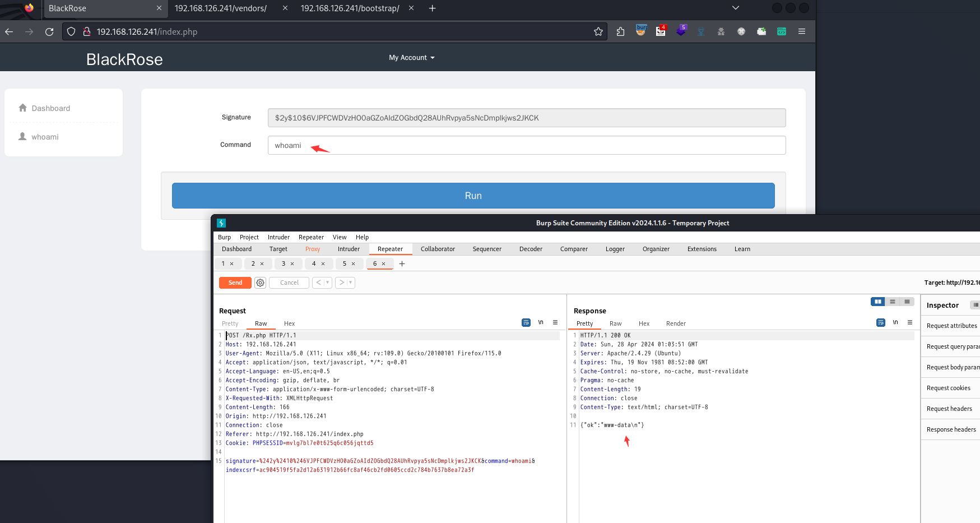
Task: Open the Firefox hamburger application menu
Action: (x=802, y=32)
